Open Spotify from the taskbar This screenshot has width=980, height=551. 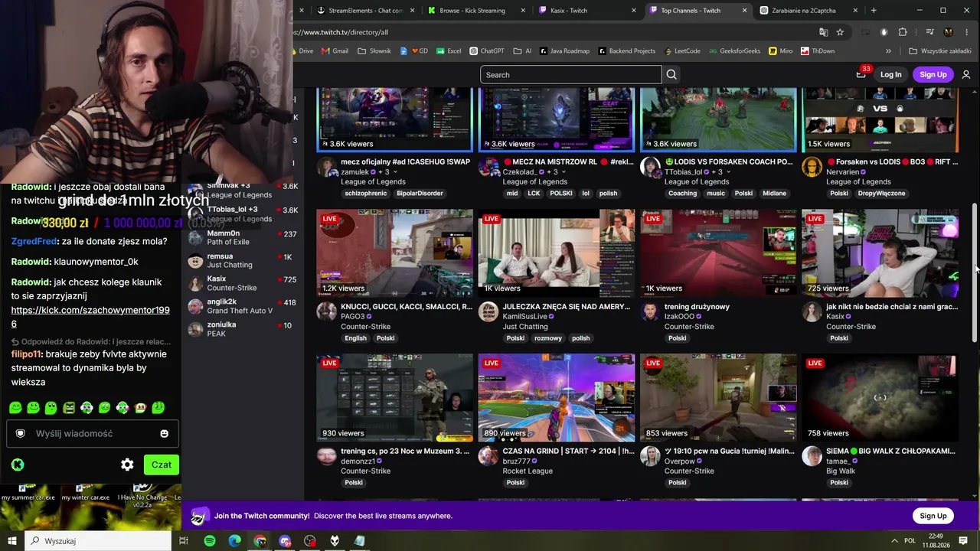pos(210,541)
